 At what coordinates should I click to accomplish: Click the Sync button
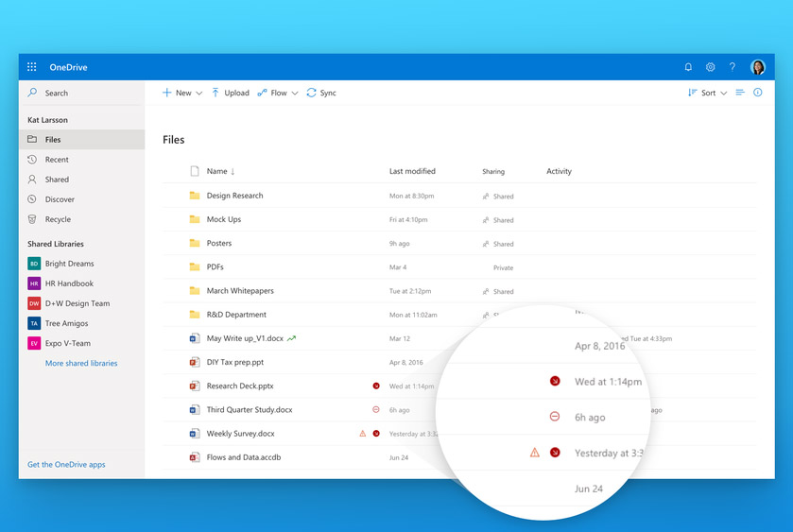[321, 93]
